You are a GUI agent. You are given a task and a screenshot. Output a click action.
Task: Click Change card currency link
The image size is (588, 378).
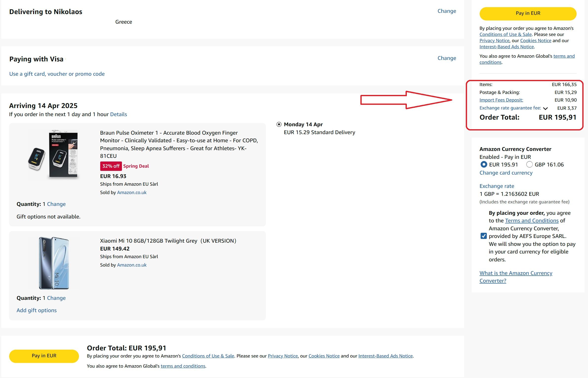506,173
